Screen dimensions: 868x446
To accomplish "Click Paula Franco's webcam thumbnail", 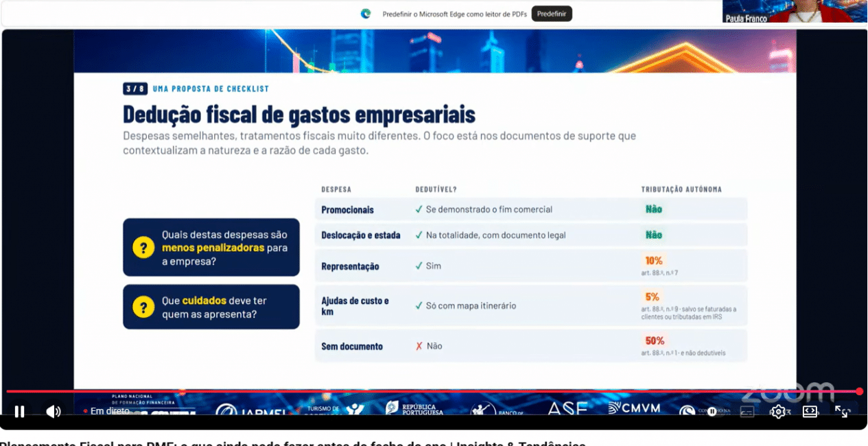I will click(794, 11).
